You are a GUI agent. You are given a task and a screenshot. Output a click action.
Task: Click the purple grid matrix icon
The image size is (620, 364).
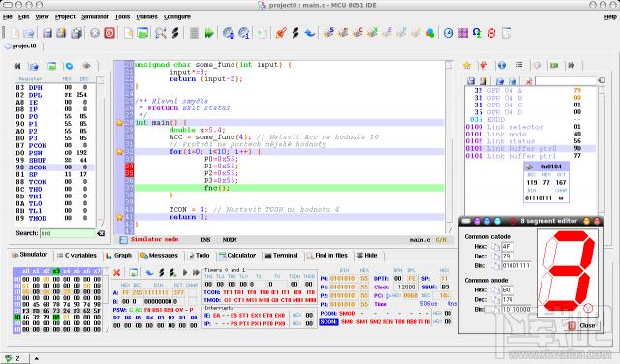pyautogui.click(x=463, y=33)
